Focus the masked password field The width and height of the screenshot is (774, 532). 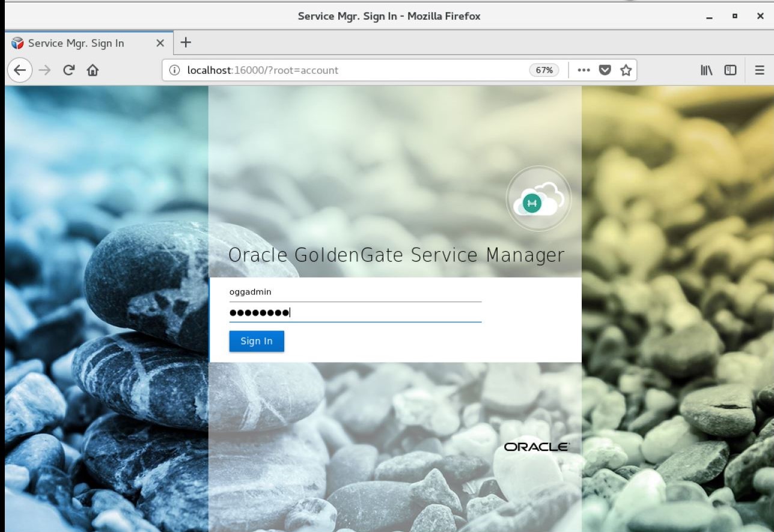tap(355, 313)
